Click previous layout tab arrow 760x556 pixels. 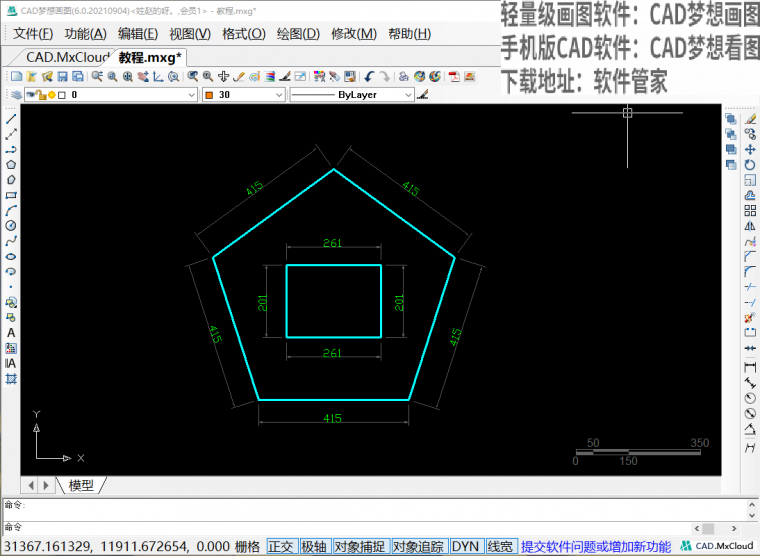(31, 485)
